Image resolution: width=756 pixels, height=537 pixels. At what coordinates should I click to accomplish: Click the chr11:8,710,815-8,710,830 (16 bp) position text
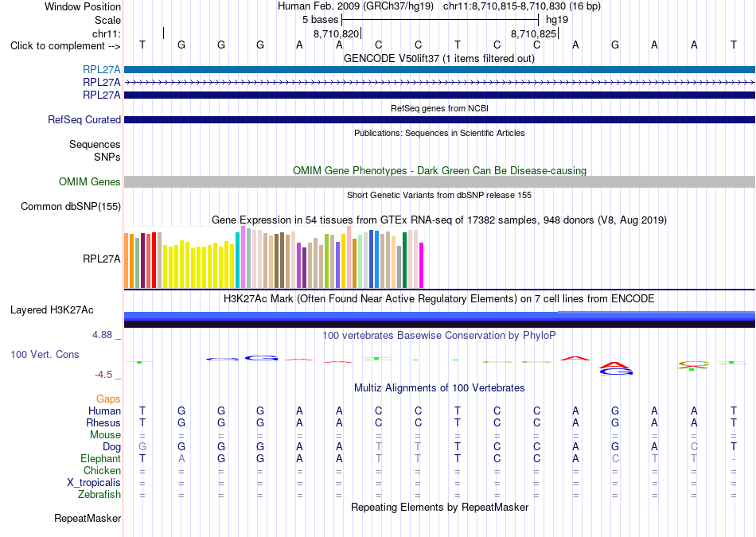(522, 6)
